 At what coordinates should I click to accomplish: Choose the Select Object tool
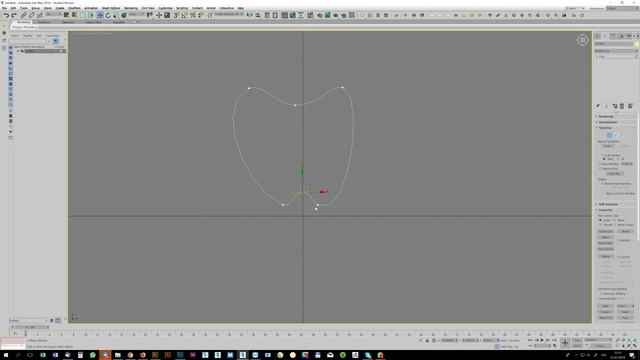66,15
